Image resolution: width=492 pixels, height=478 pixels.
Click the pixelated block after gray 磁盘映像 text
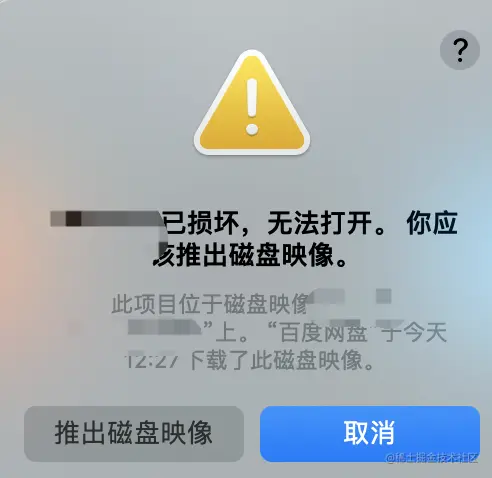click(x=327, y=296)
